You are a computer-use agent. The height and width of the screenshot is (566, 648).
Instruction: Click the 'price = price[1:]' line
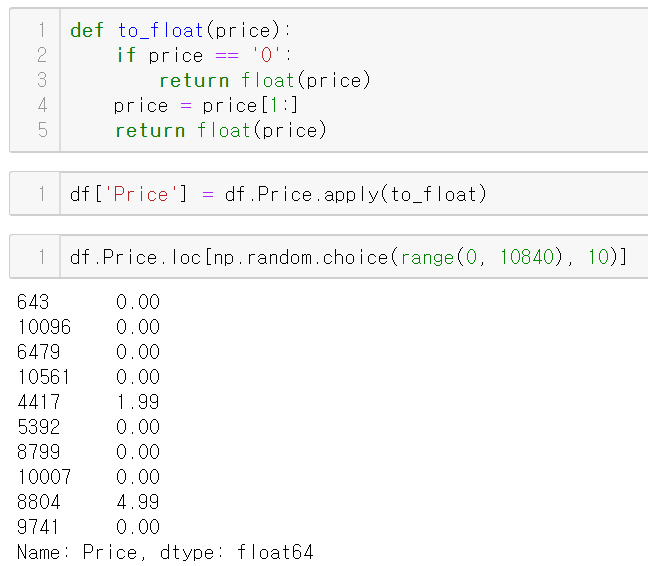[205, 105]
